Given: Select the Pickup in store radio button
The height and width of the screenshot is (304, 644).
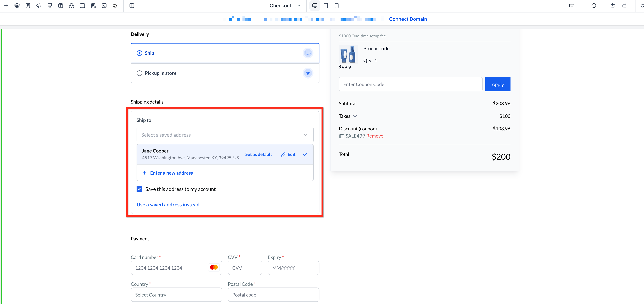Looking at the screenshot, I should [139, 73].
